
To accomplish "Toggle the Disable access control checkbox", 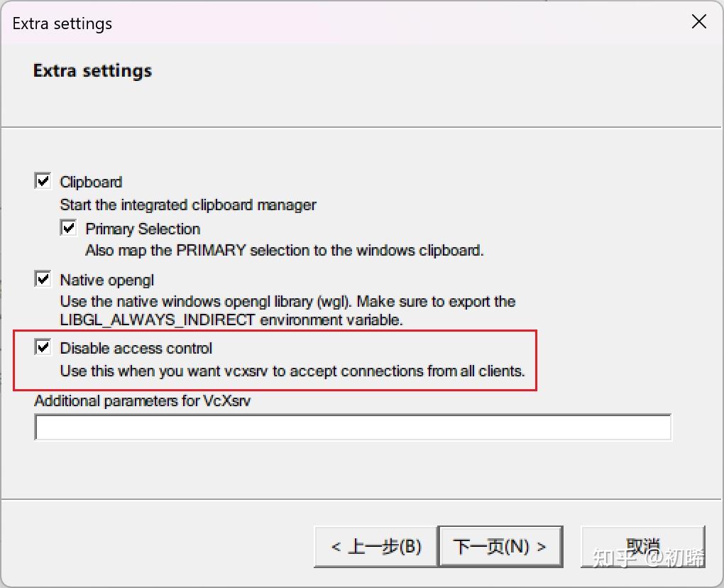I will [42, 347].
